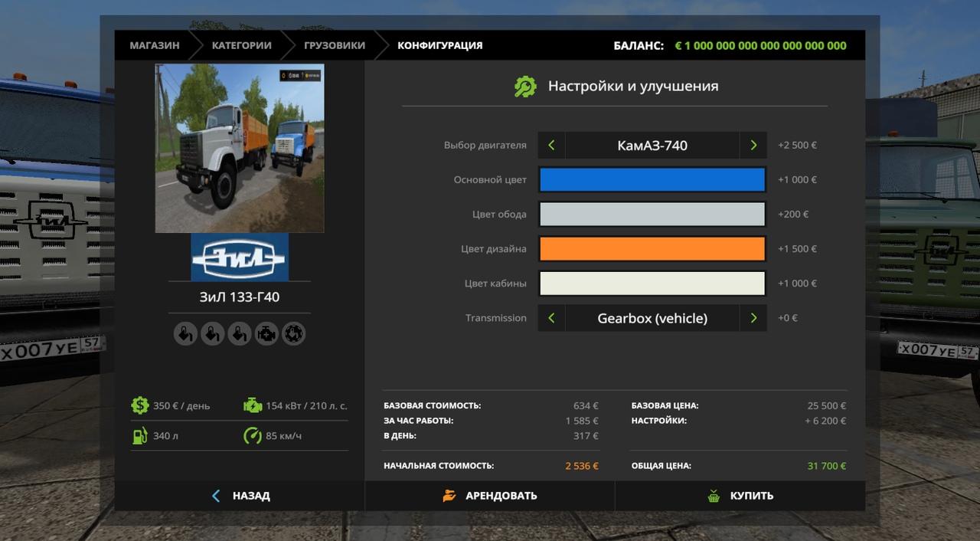This screenshot has height=541, width=980.
Task: Click the blue Основной цвет swatch
Action: (652, 180)
